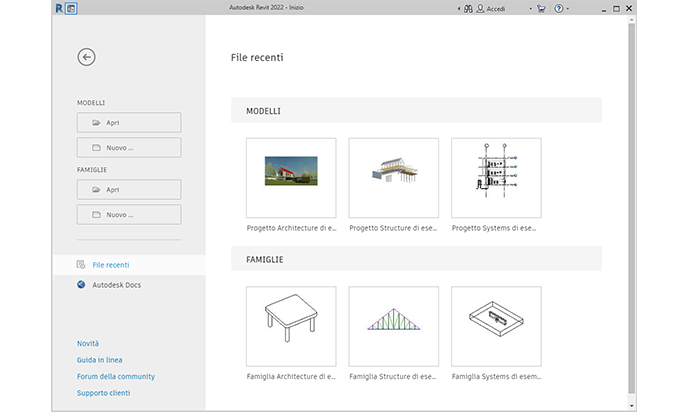The width and height of the screenshot is (686, 412).
Task: Expand the dropdown arrow next to Accedi
Action: 530,9
